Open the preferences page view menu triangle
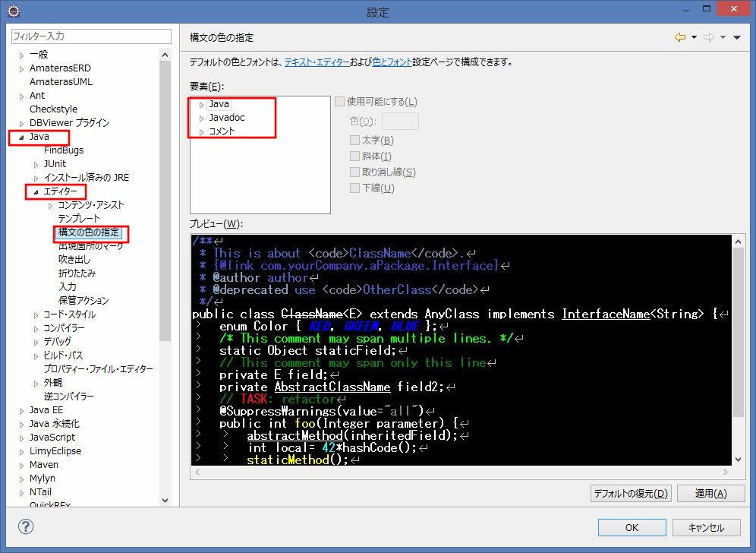Image resolution: width=756 pixels, height=553 pixels. click(737, 37)
